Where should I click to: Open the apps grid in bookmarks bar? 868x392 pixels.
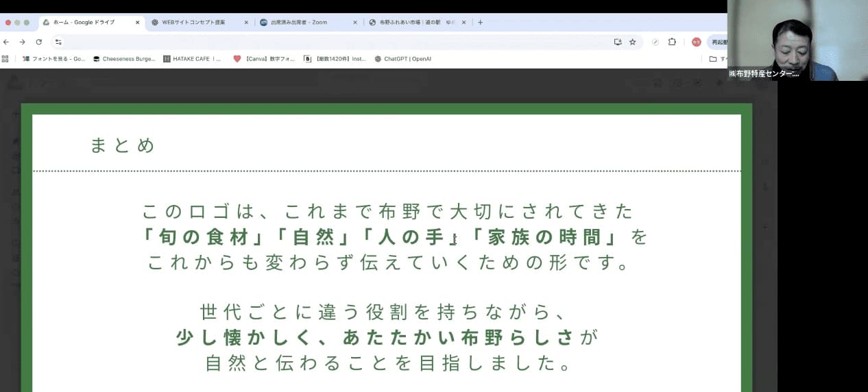coord(5,59)
